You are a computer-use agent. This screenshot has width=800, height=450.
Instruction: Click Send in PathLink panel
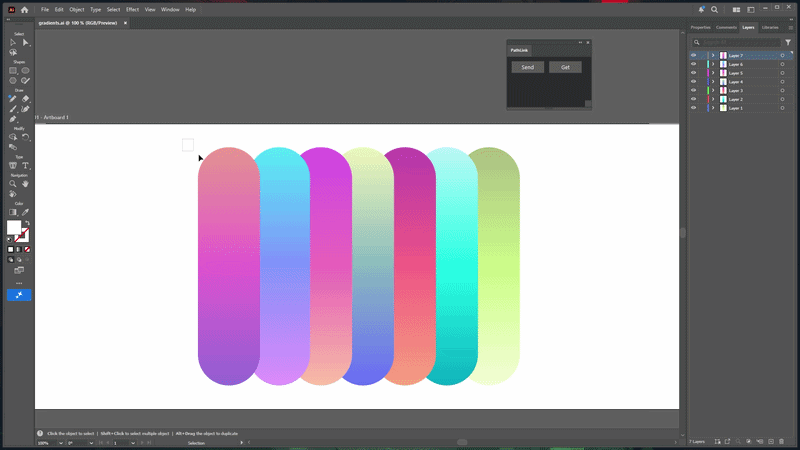point(528,67)
